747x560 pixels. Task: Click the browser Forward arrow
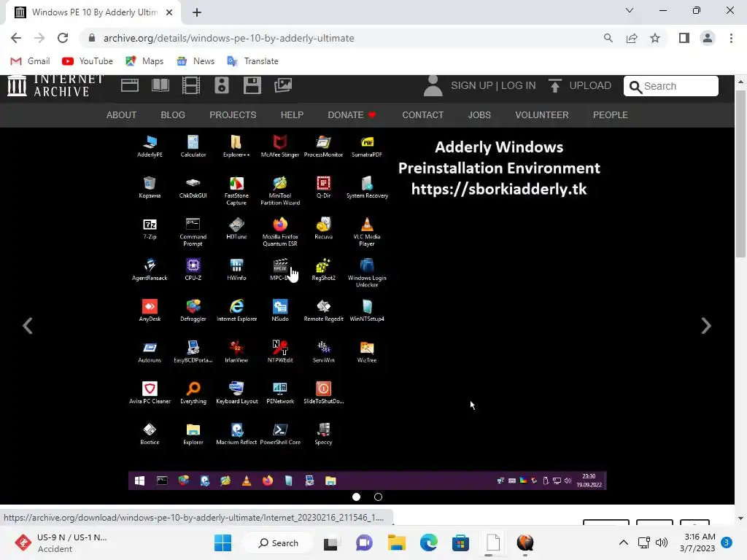pyautogui.click(x=39, y=38)
